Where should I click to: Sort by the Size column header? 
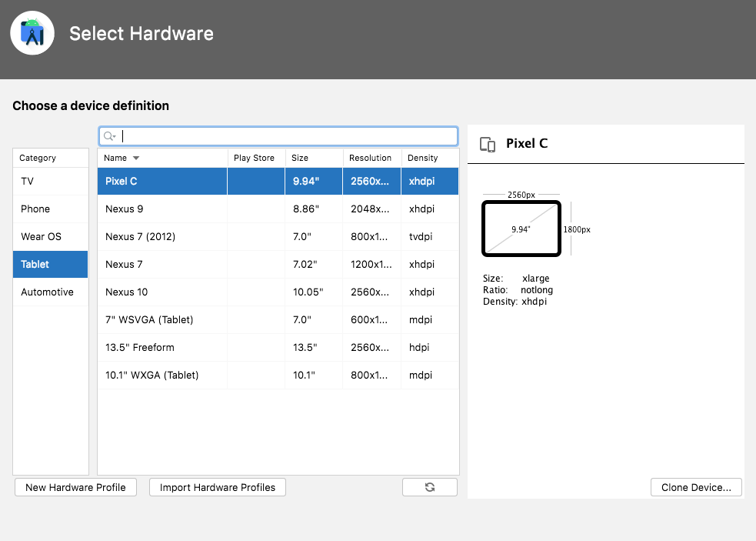314,159
